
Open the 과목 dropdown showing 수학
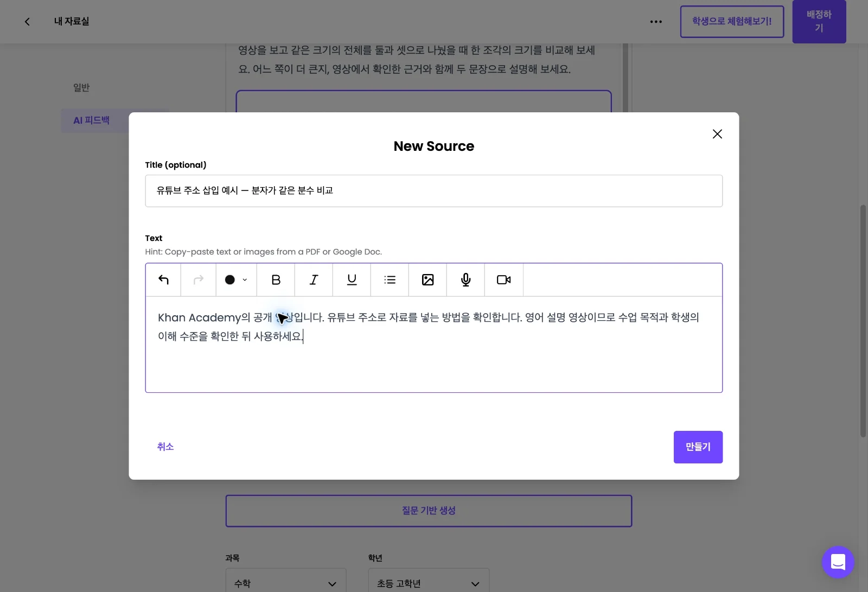coord(286,580)
